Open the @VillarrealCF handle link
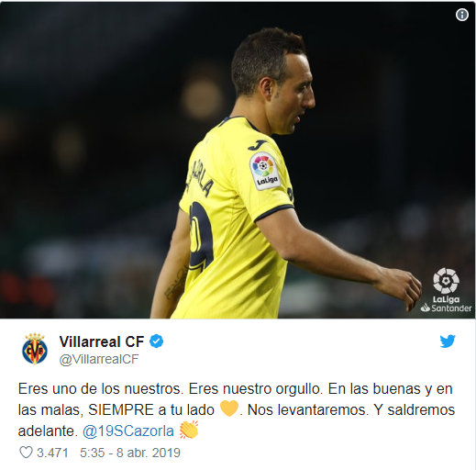This screenshot has width=476, height=470. pos(99,359)
